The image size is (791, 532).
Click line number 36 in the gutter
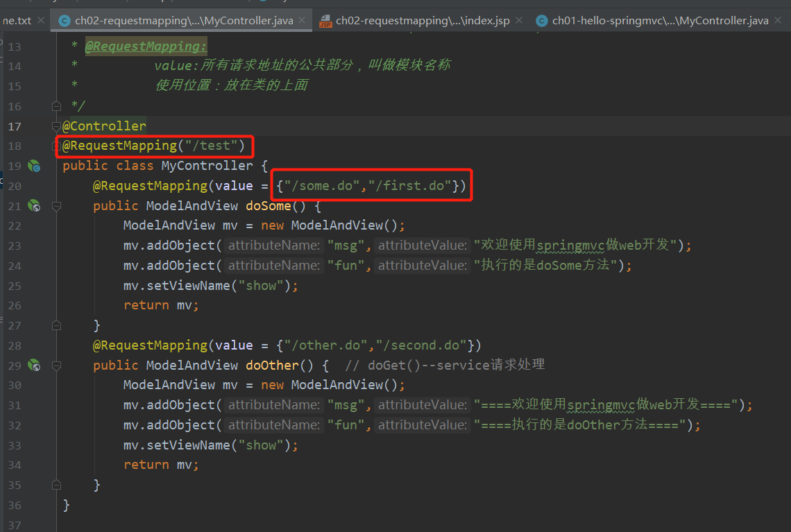[15, 505]
